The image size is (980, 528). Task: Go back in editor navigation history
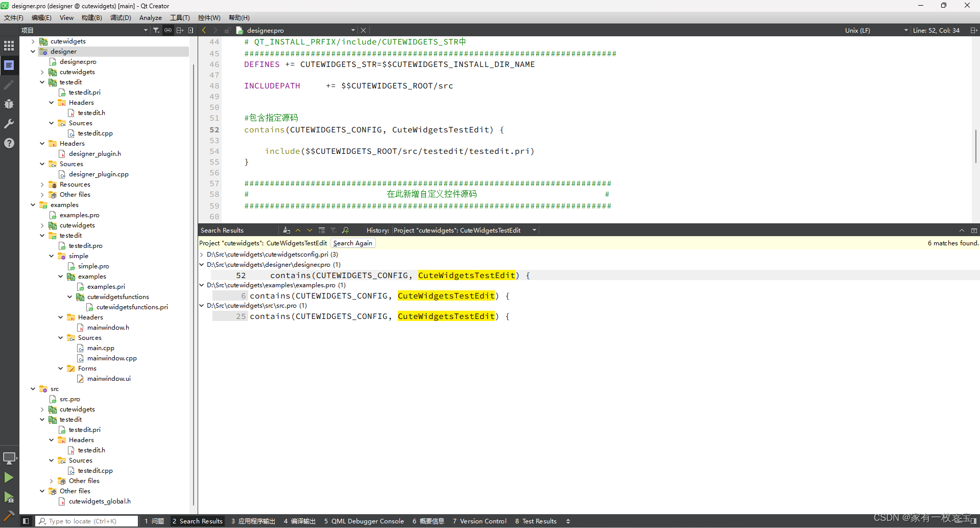[204, 30]
